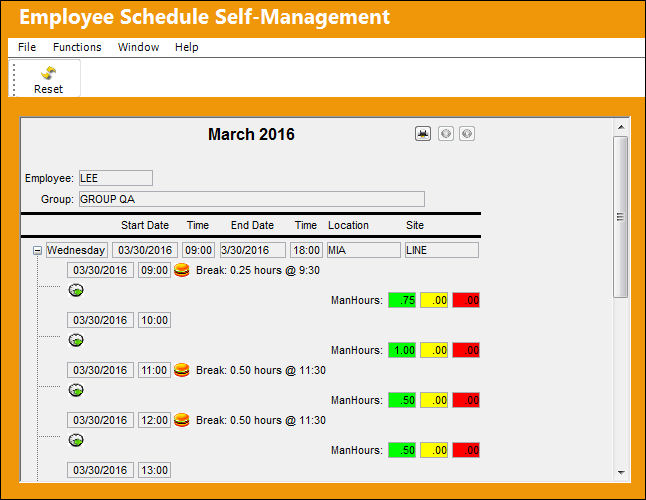Click the Employee field containing LEE

tap(116, 178)
